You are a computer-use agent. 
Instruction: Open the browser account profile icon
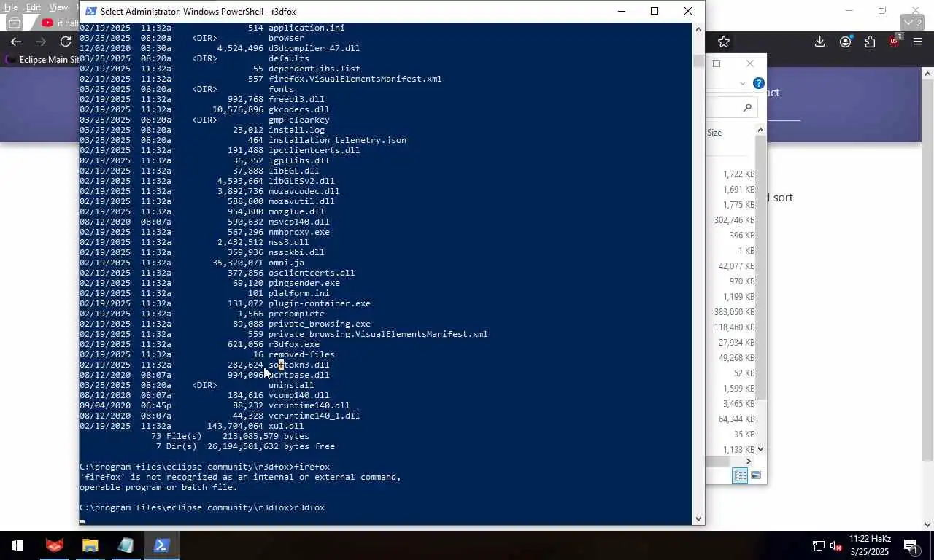pos(845,42)
